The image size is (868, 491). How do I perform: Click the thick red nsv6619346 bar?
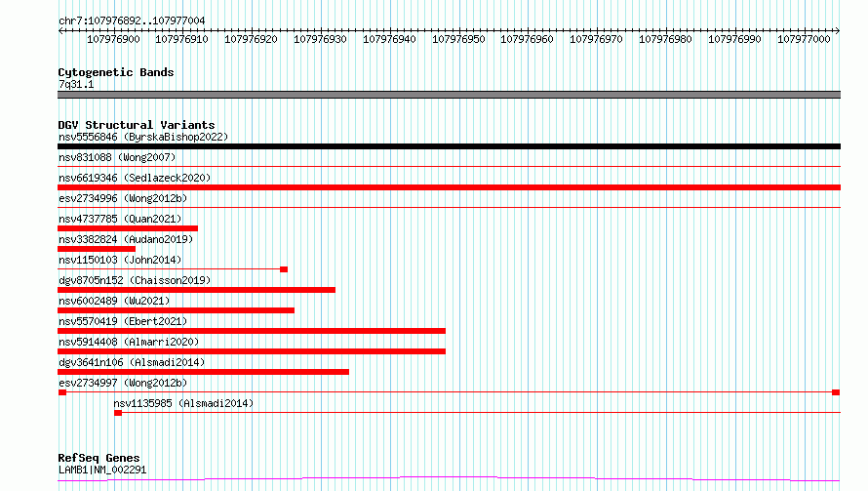pyautogui.click(x=449, y=187)
